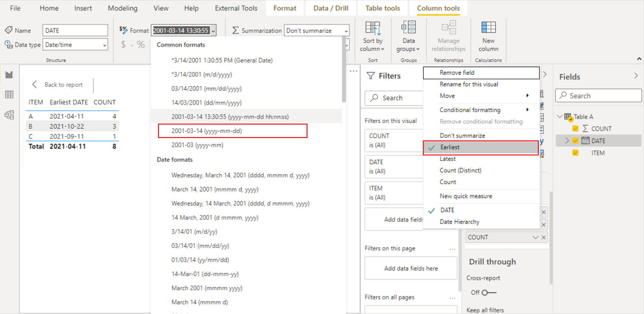Switch to Data view icon in sidebar
This screenshot has width=644, height=314.
[9, 95]
